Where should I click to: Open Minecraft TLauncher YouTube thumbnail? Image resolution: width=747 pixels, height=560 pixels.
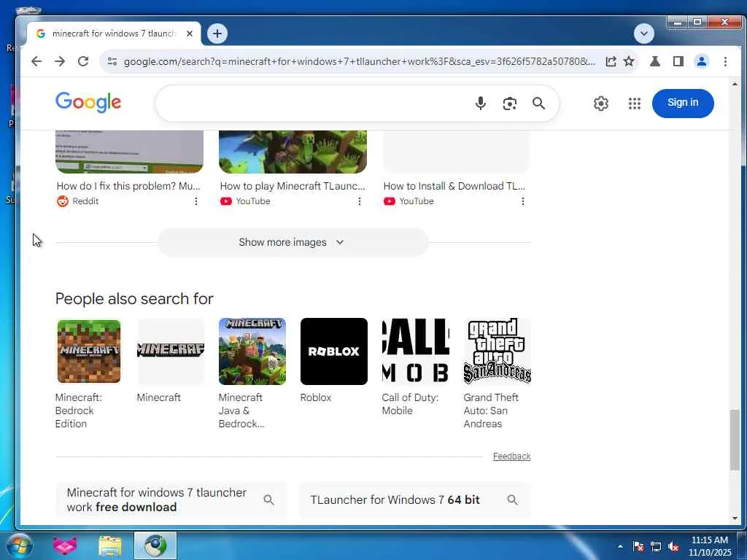[293, 152]
